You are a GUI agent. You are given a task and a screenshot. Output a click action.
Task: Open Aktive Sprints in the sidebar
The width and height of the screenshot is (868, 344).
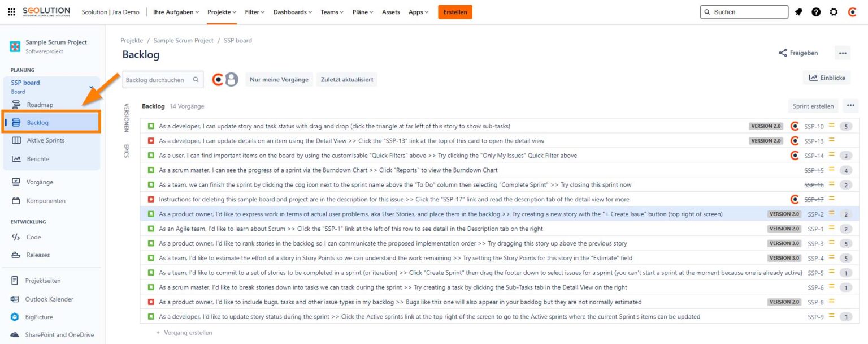[x=45, y=140]
